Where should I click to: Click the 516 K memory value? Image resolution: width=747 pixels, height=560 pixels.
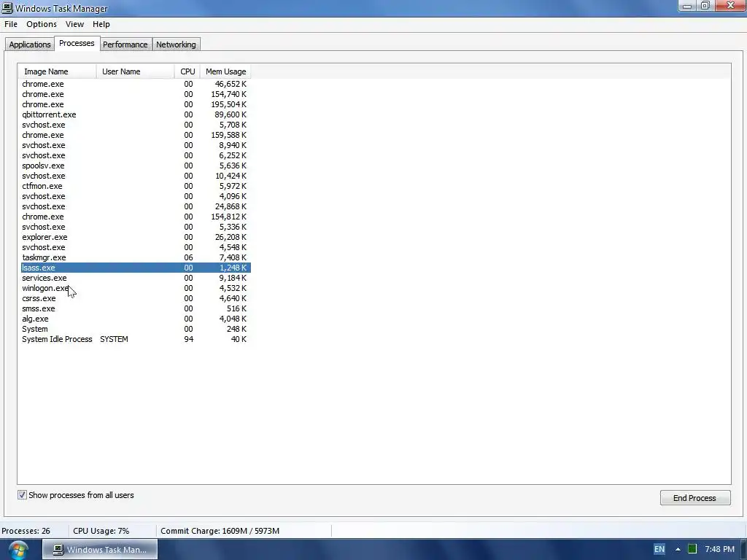pyautogui.click(x=236, y=308)
